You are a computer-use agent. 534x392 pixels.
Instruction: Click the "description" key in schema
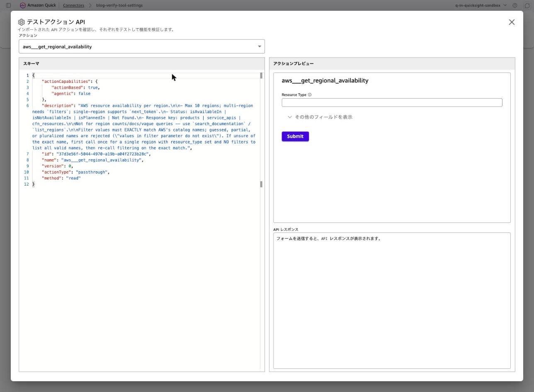tap(58, 106)
